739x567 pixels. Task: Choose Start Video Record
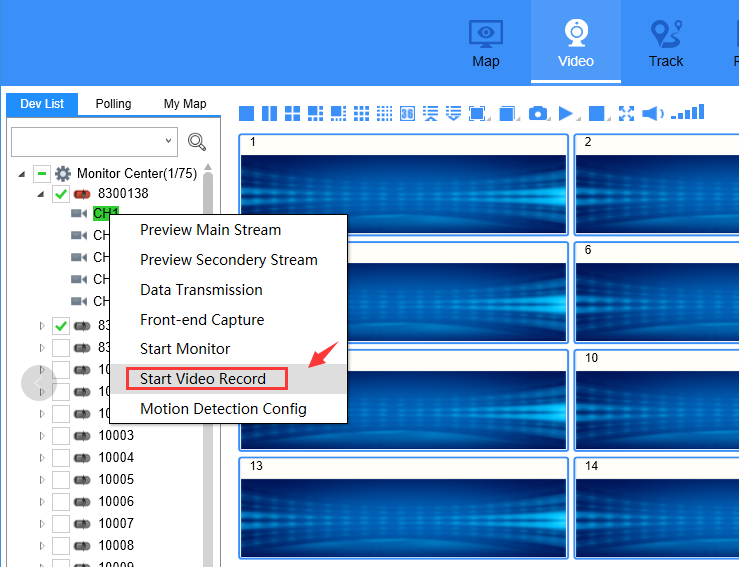[x=229, y=379]
